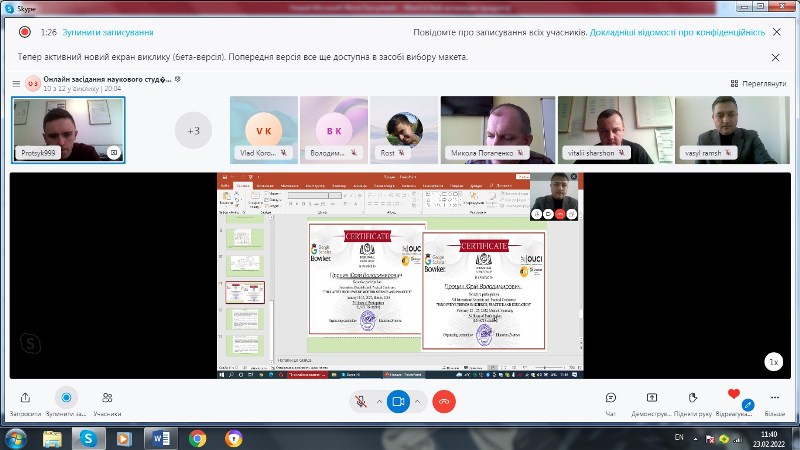Viewport: 800px width, 450px height.
Task: Toggle the video camera button
Action: pos(398,400)
